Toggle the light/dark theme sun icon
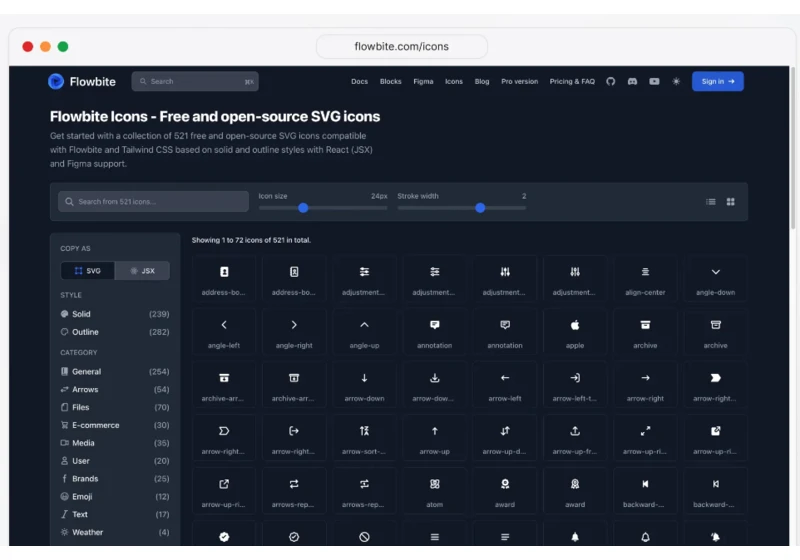Screen dimensions: 800x560 click(x=676, y=82)
